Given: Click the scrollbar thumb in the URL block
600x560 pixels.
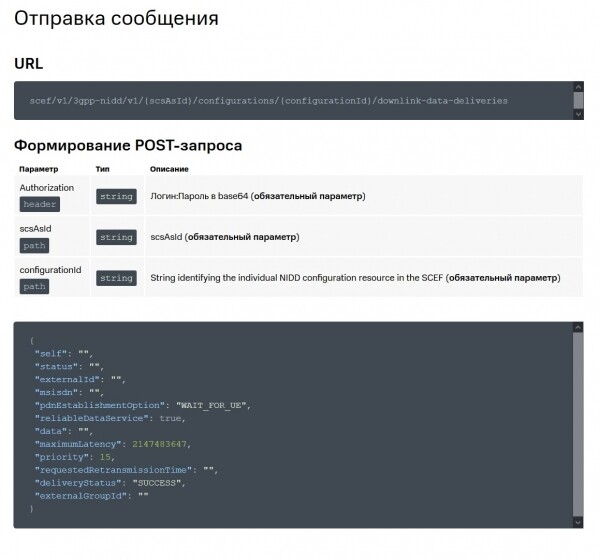Looking at the screenshot, I should click(x=578, y=100).
